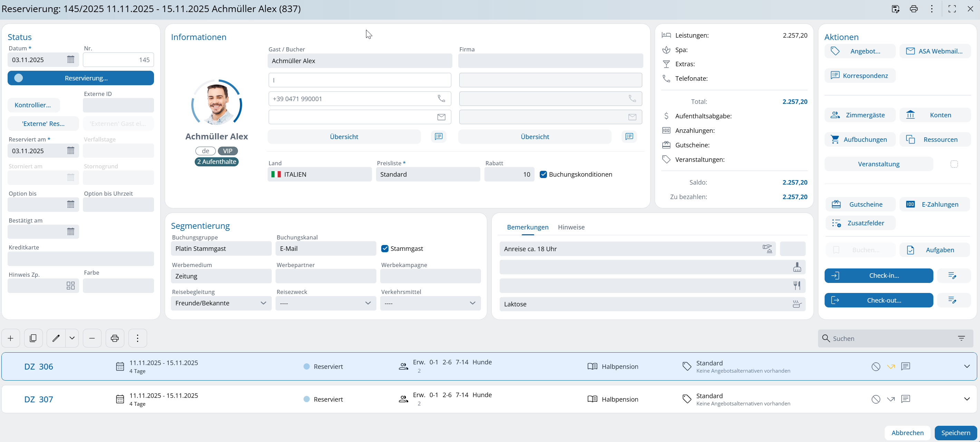Click the minus remove room button
The image size is (980, 442).
pyautogui.click(x=92, y=338)
